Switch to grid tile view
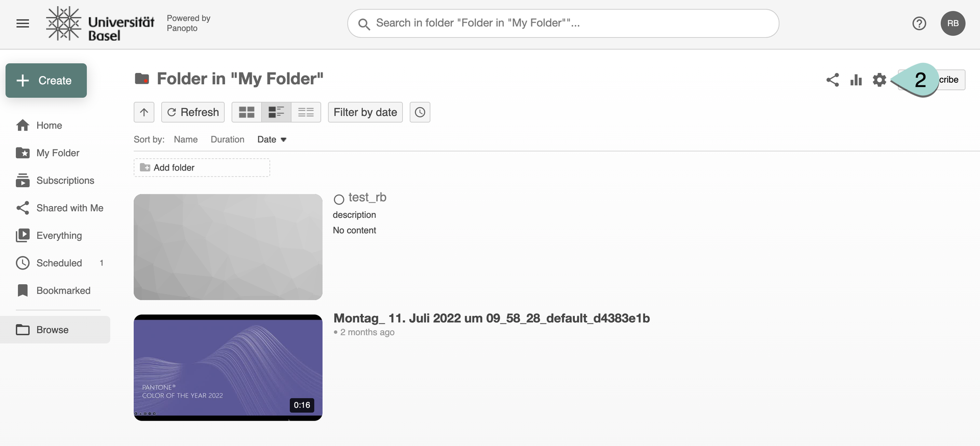The width and height of the screenshot is (980, 446). [247, 112]
